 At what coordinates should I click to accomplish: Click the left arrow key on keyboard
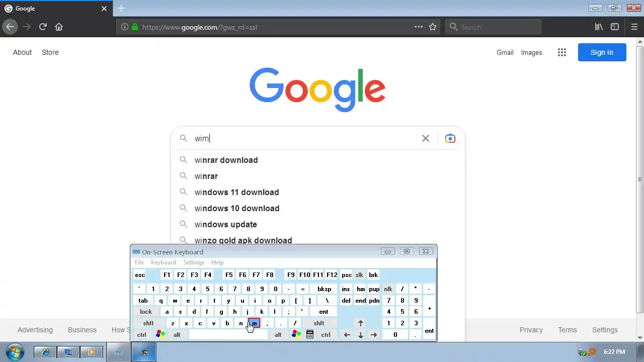coord(347,335)
